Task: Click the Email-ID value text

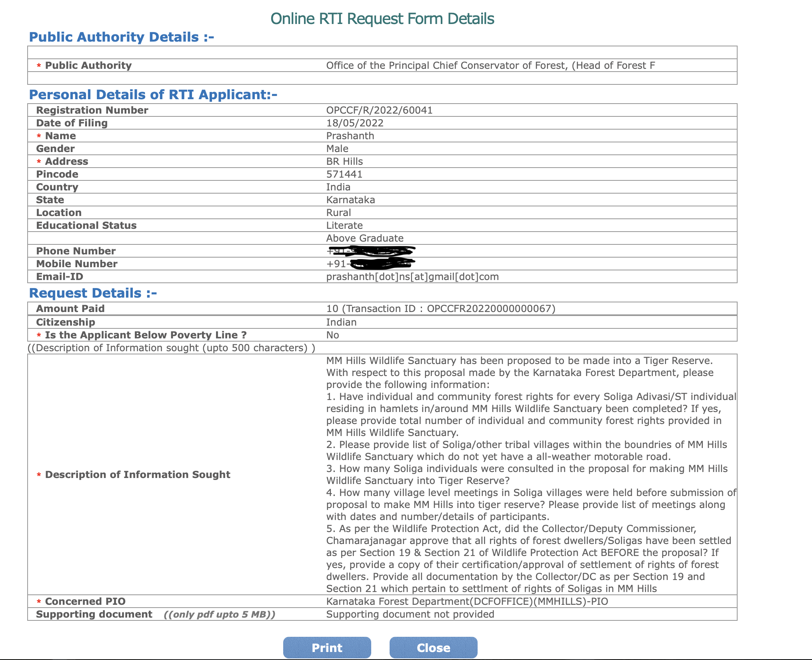Action: (x=412, y=277)
